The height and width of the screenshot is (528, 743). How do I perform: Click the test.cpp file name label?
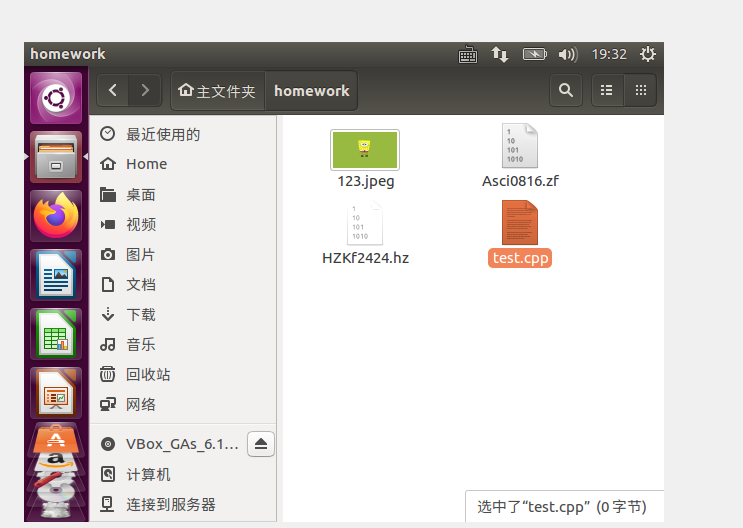click(520, 258)
